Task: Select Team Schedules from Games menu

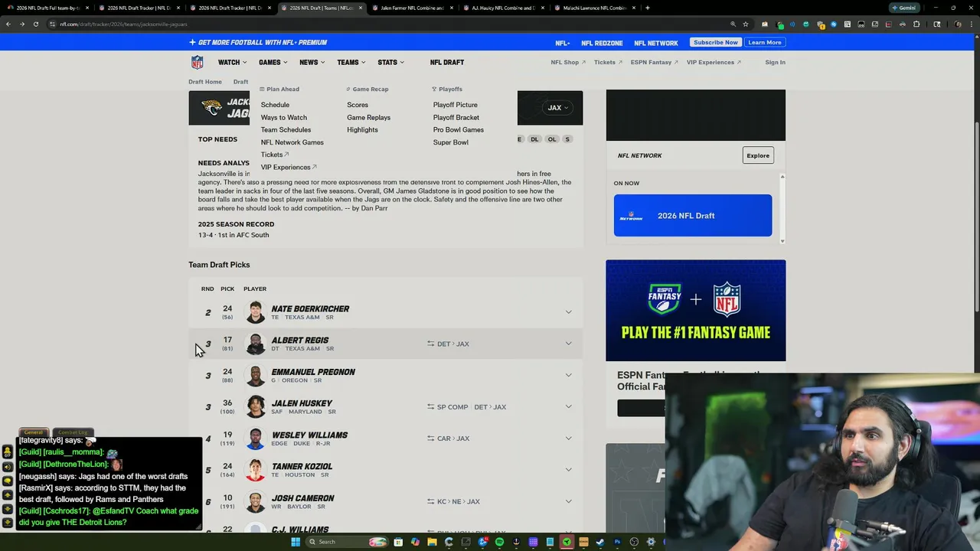Action: [x=286, y=130]
